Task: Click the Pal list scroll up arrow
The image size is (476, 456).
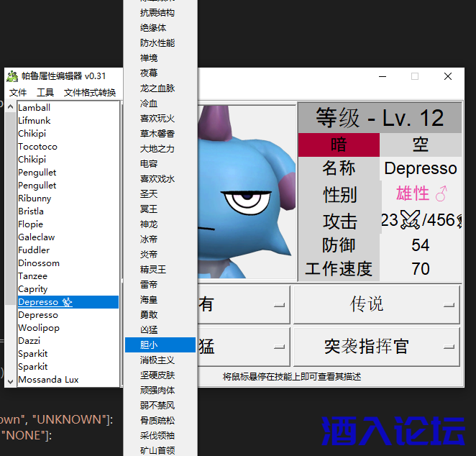Action: click(x=10, y=107)
